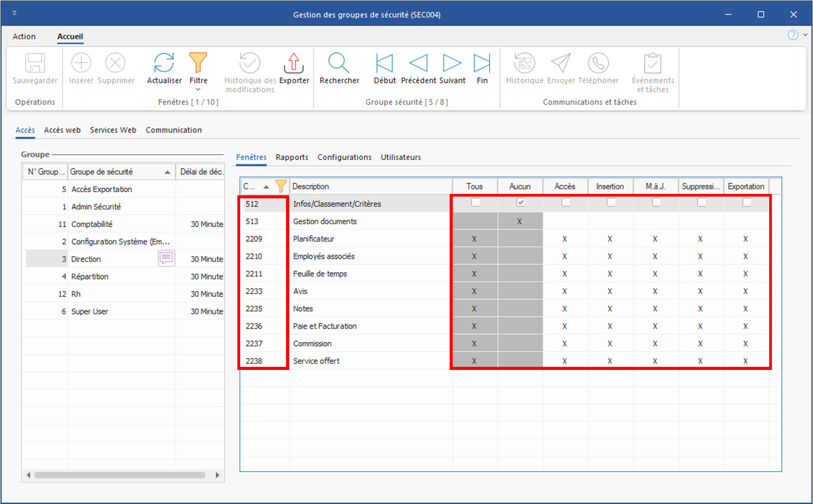Click the group list horizontal scrollbar
Viewport: 813px width, 504px height.
[x=120, y=475]
